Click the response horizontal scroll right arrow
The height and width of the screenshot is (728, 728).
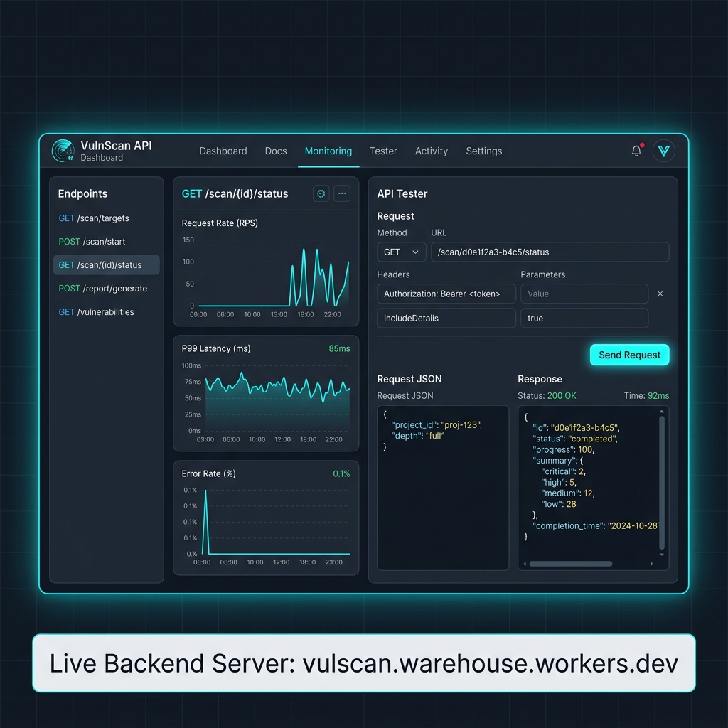tap(652, 564)
